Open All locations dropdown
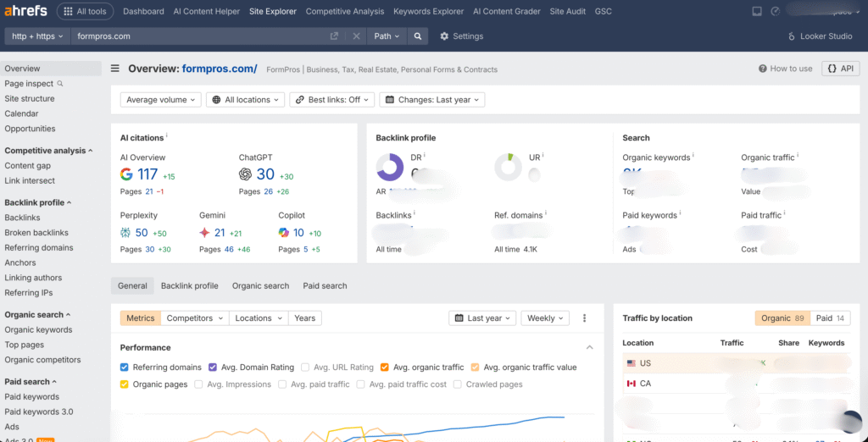This screenshot has height=442, width=868. 245,100
